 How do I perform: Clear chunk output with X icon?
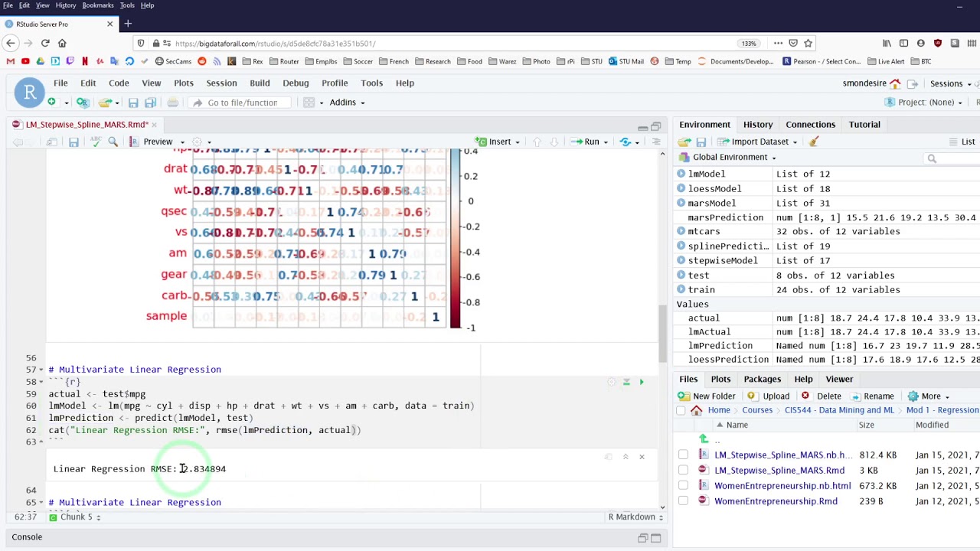pyautogui.click(x=642, y=457)
